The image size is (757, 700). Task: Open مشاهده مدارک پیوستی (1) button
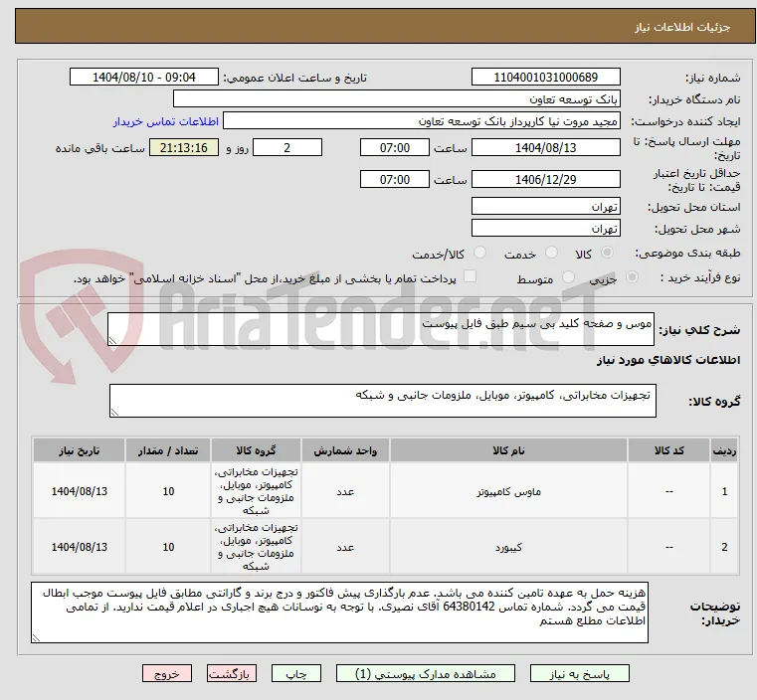[426, 673]
